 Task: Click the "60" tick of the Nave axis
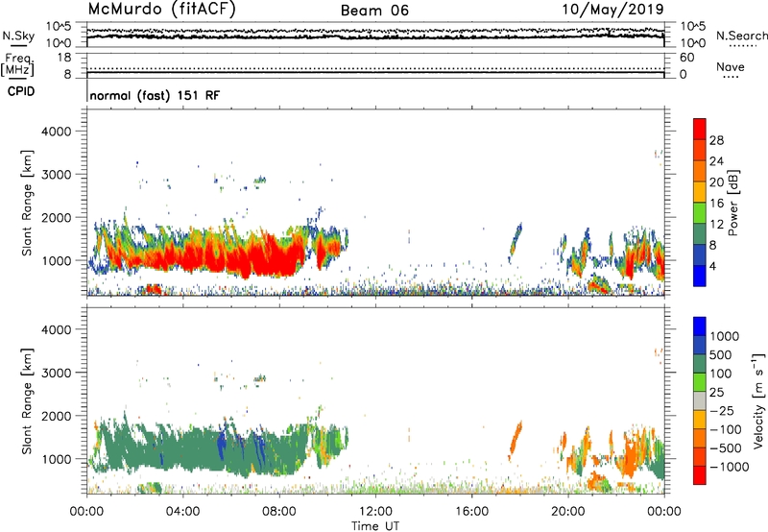click(686, 58)
